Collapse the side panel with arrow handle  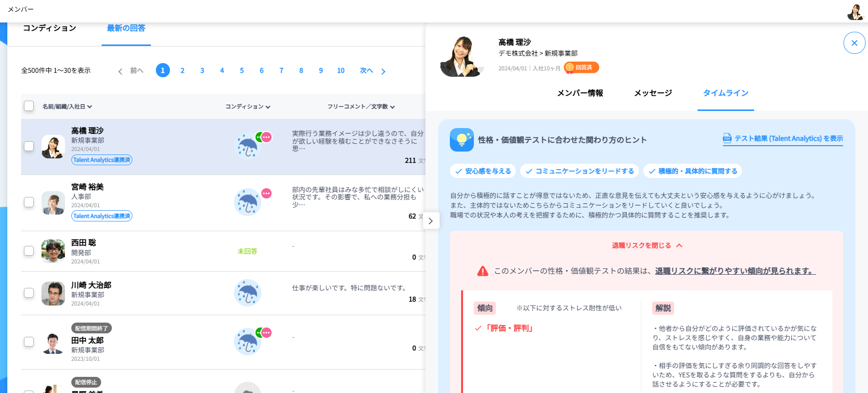[430, 221]
